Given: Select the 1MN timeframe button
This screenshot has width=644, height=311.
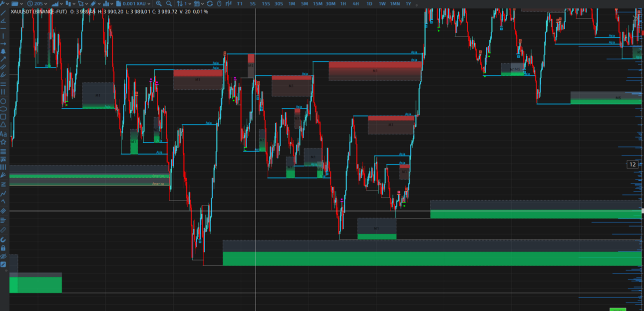Looking at the screenshot, I should coord(395,3).
